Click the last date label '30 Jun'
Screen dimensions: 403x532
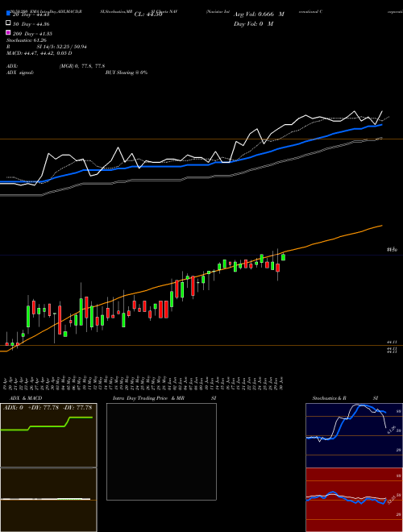coord(283,382)
